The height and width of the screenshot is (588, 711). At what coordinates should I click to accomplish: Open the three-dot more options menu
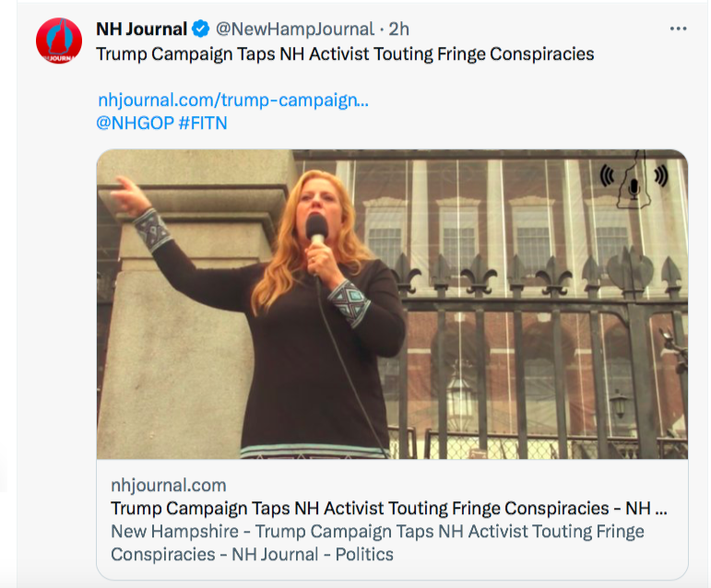(678, 29)
